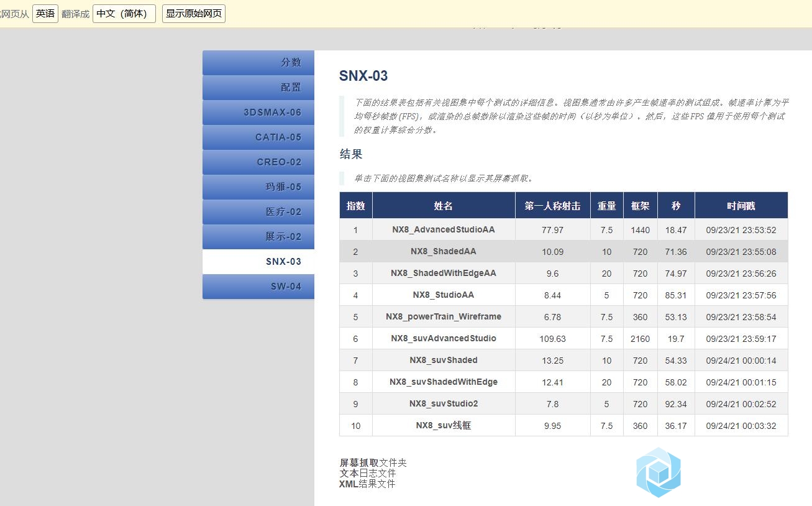Select the active SNX-03 tab
812x506 pixels.
258,262
